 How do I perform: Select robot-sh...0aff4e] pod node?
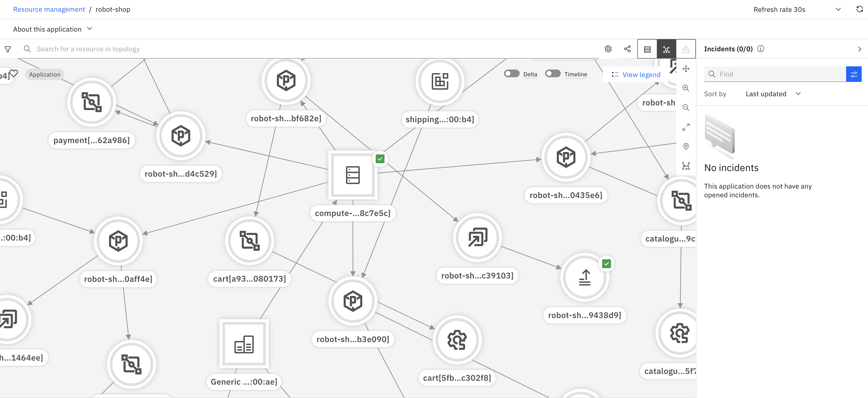point(118,241)
